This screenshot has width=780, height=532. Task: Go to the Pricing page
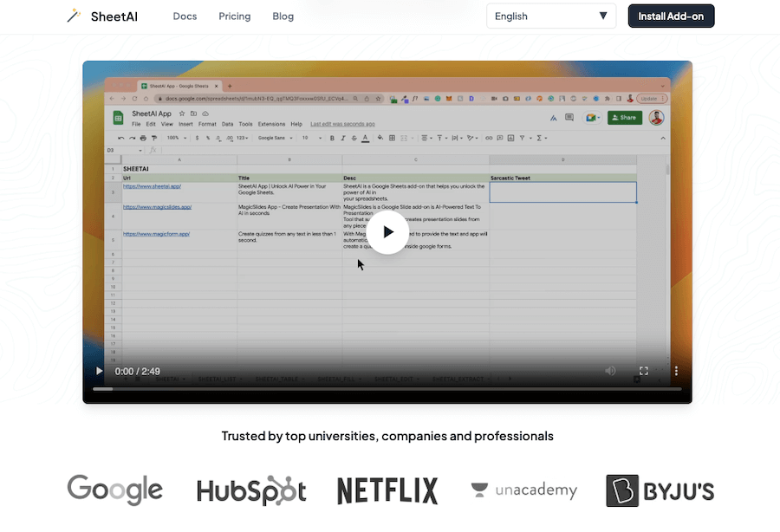tap(235, 16)
